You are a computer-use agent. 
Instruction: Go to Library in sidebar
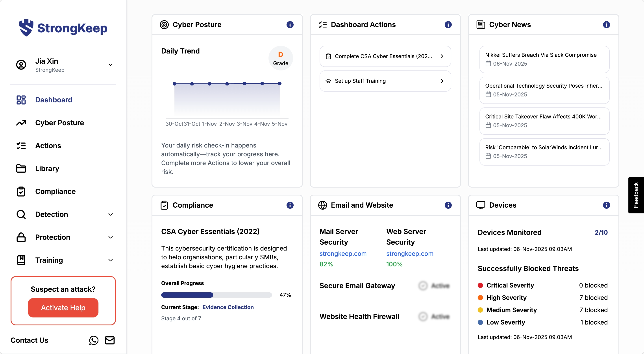[x=47, y=169]
